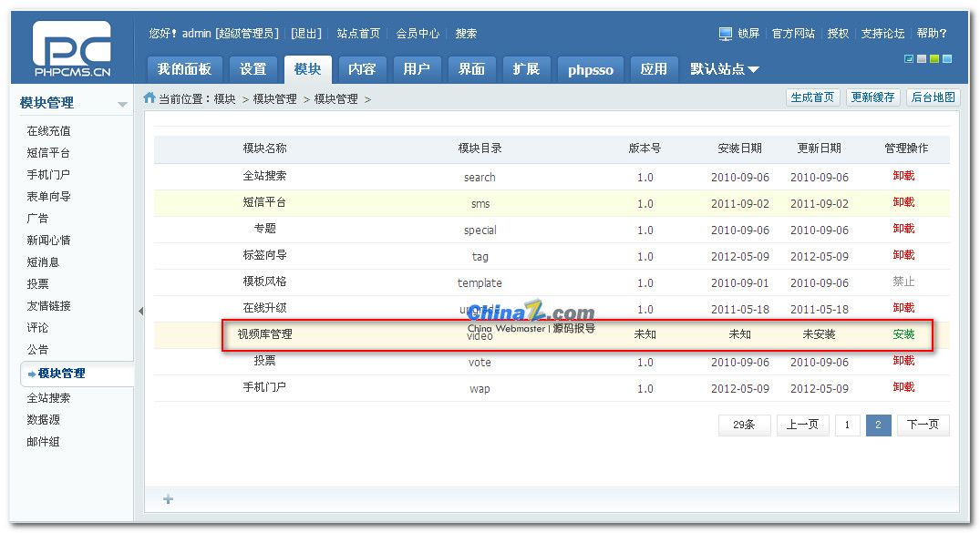Open the 默认站点 dropdown
This screenshot has width=980, height=533.
725,68
